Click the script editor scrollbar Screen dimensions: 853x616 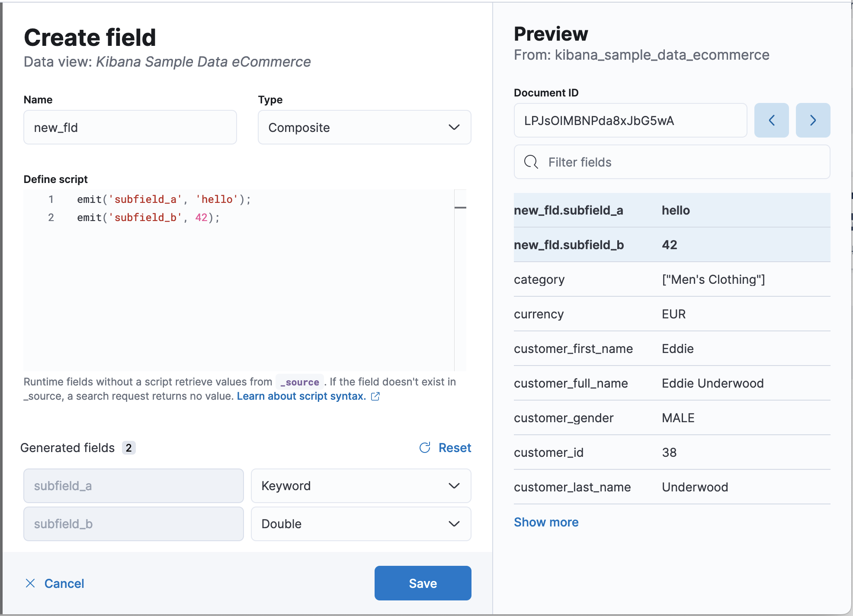(460, 208)
